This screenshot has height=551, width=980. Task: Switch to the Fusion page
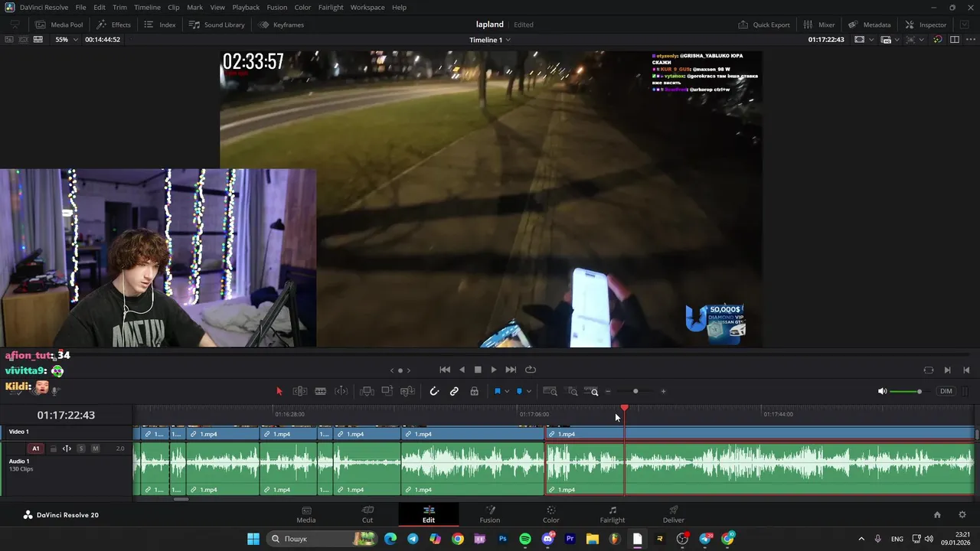click(490, 514)
